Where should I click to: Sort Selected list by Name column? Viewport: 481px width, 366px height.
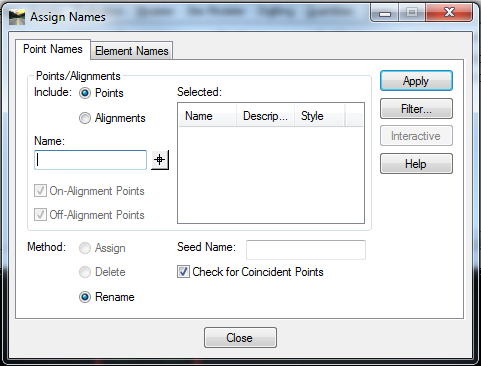(x=208, y=116)
